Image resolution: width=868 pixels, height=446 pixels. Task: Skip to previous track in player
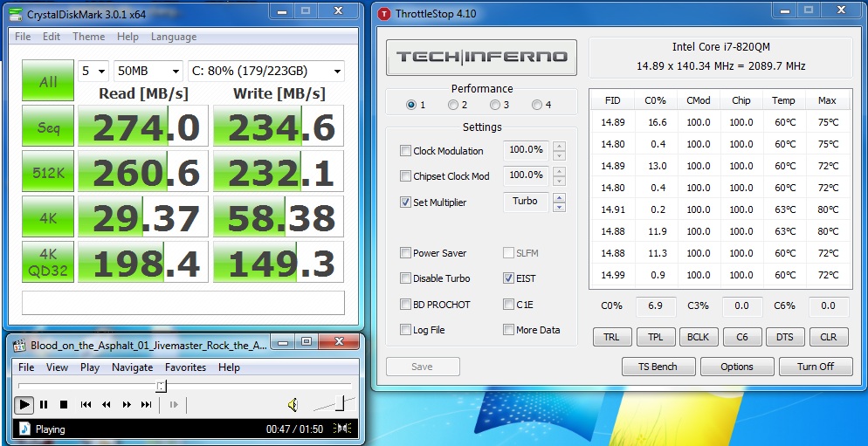coord(86,404)
